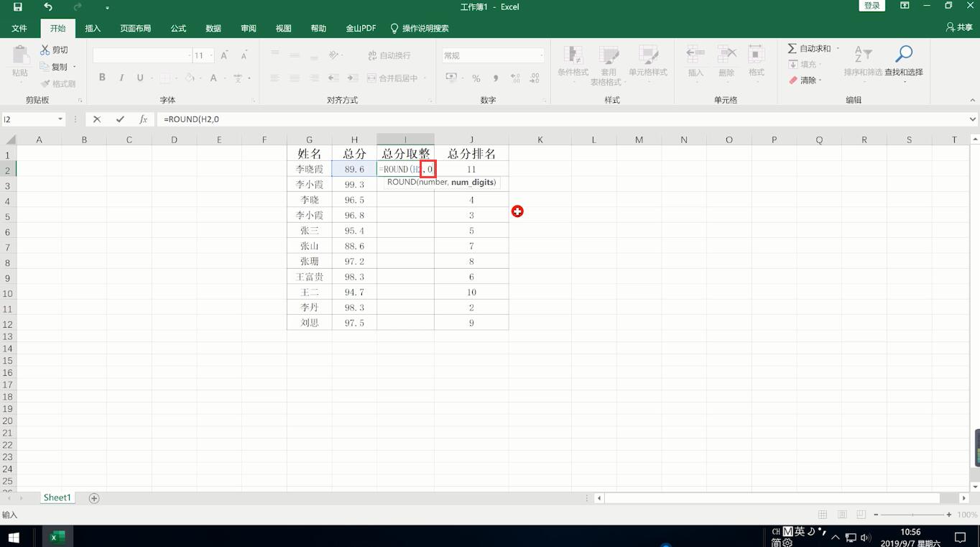Switch to 插入 ribbon tab
The image size is (980, 547).
93,28
